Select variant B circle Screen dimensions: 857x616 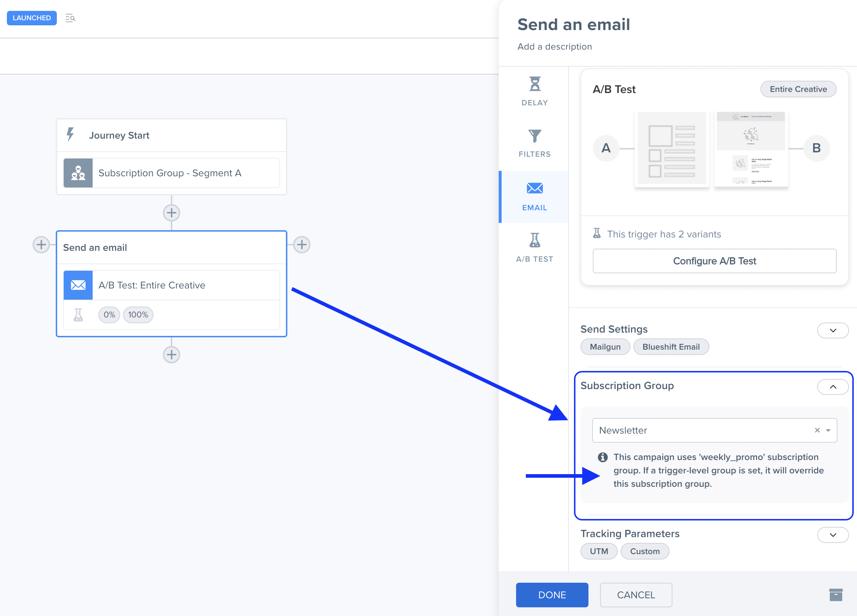[816, 148]
